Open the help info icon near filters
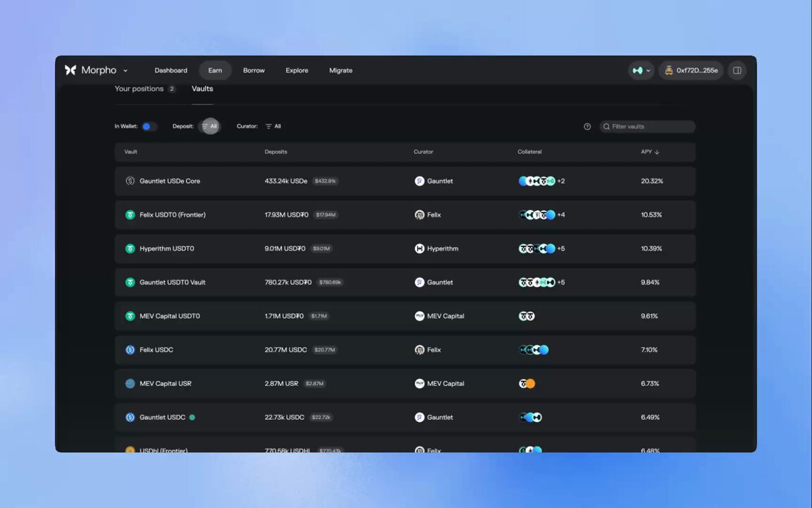Image resolution: width=812 pixels, height=508 pixels. pos(587,126)
